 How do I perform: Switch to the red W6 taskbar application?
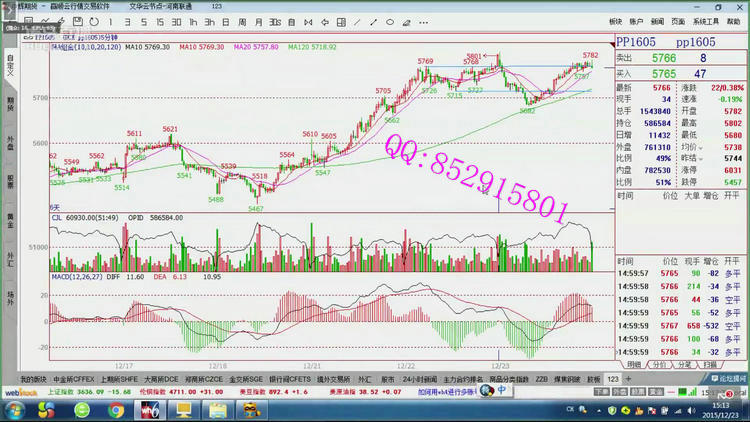(146, 410)
